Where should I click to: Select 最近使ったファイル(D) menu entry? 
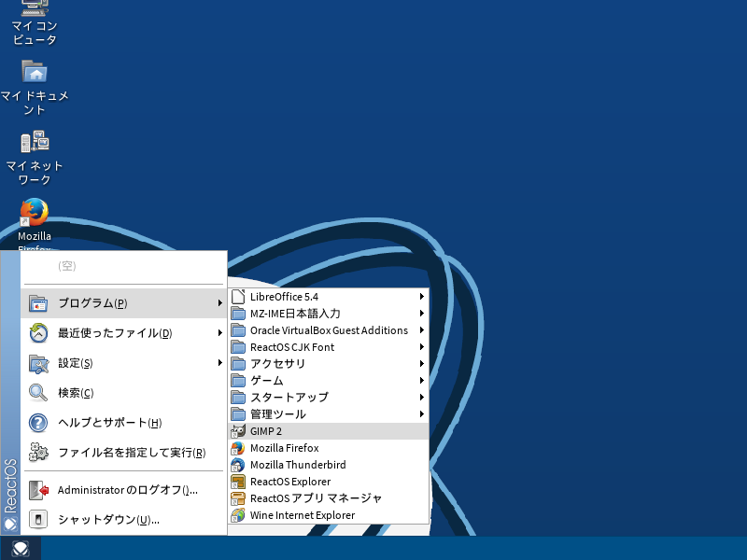[x=123, y=333]
